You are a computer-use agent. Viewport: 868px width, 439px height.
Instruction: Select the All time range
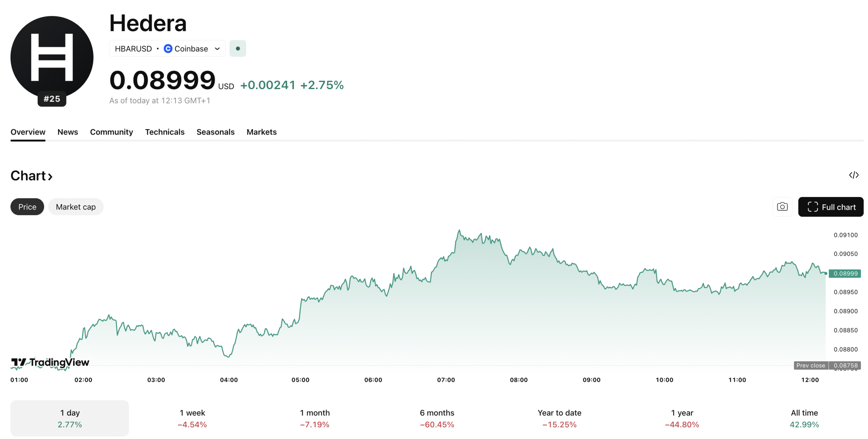[x=804, y=418]
